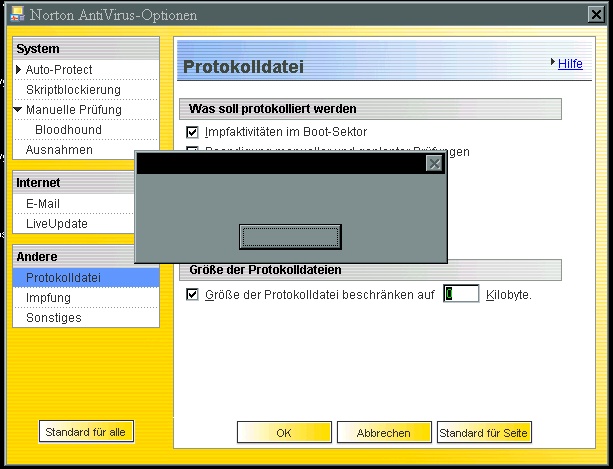The width and height of the screenshot is (613, 469).
Task: Click the arrow next to Hilfe
Action: 553,61
